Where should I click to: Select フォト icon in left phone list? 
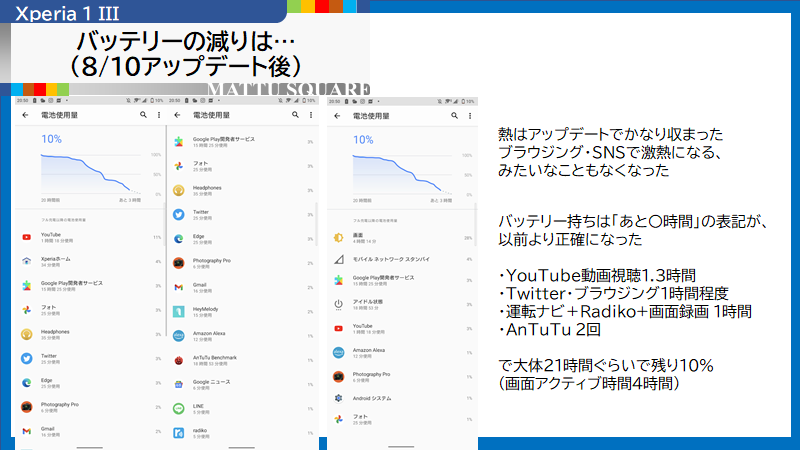pyautogui.click(x=27, y=310)
